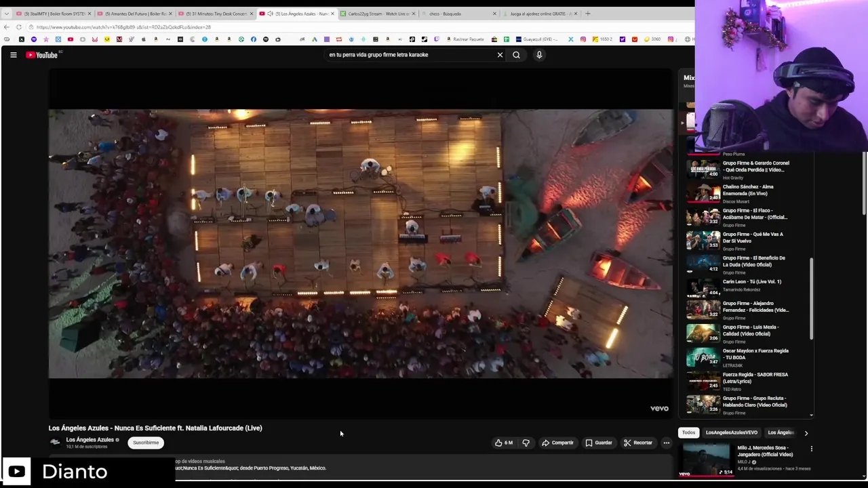Open the video player area
This screenshot has width=868, height=488.
(361, 243)
